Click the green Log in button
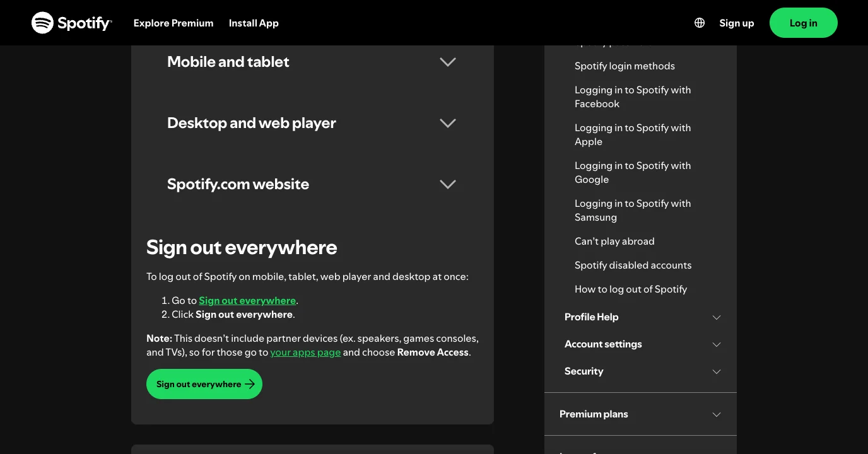This screenshot has height=454, width=868. pos(804,23)
